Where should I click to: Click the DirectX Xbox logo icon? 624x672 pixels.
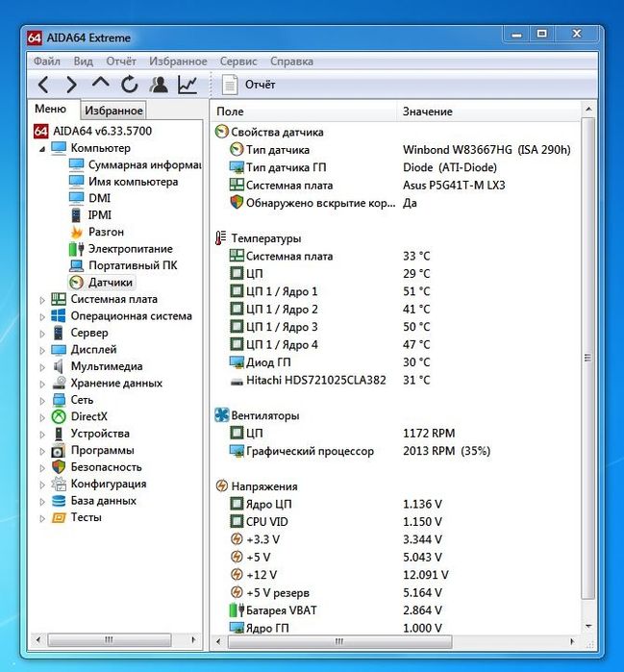[59, 416]
